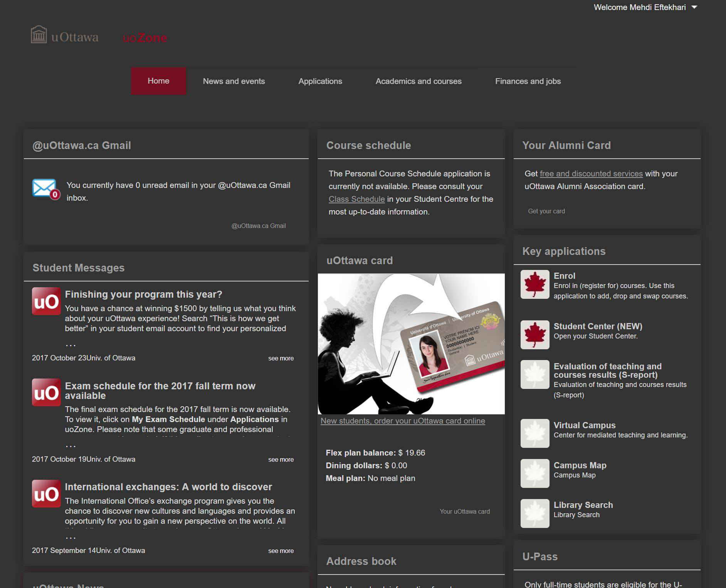Open International exchanges headline
This screenshot has width=726, height=588.
pyautogui.click(x=168, y=487)
